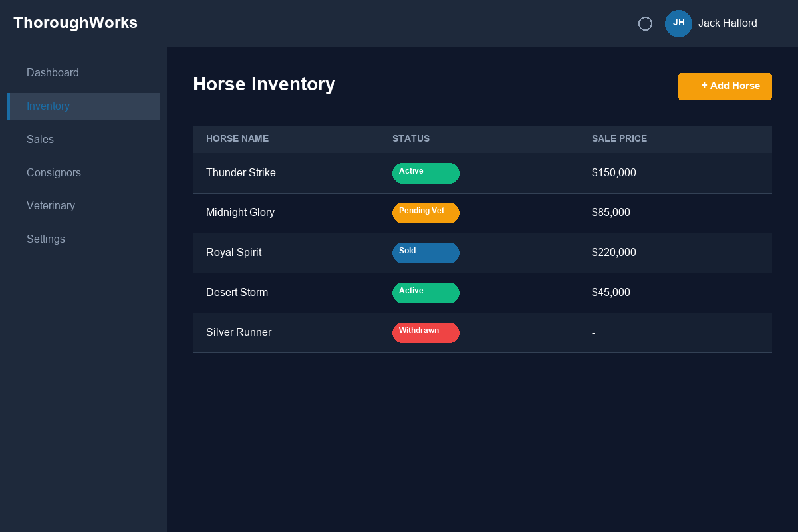Click the JH avatar icon

[x=678, y=23]
